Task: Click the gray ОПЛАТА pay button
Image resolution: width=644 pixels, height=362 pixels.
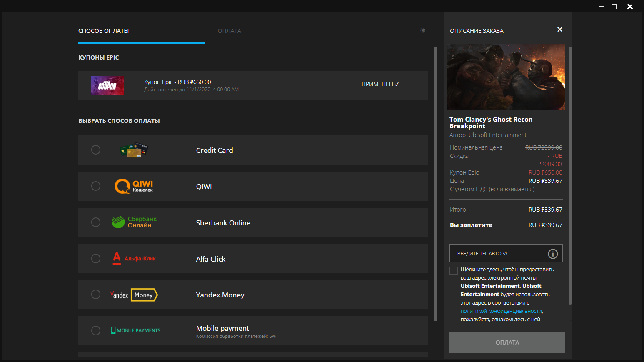Action: pyautogui.click(x=507, y=342)
